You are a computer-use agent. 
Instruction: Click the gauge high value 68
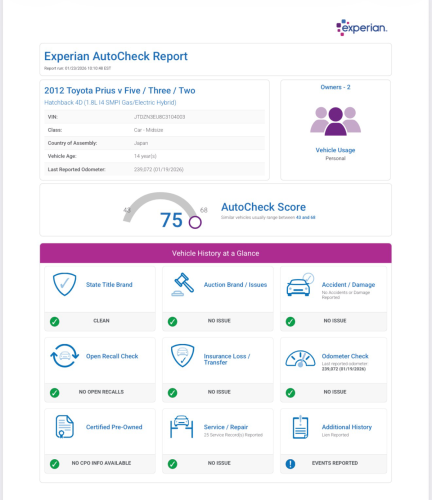coord(204,210)
